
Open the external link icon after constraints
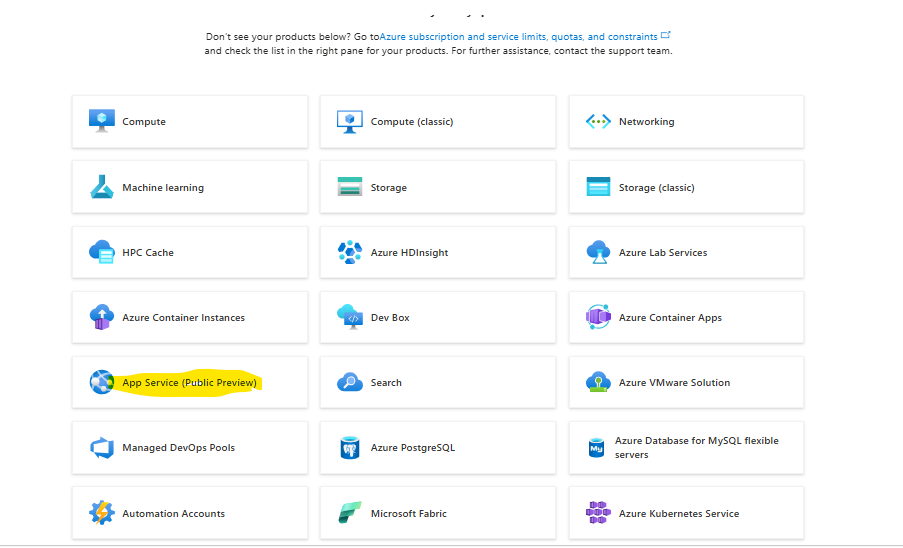[666, 35]
